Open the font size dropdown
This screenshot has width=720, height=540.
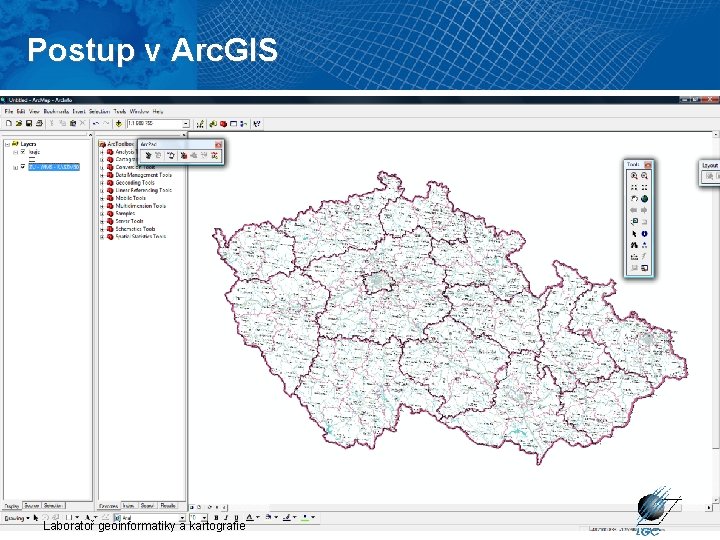[x=205, y=518]
